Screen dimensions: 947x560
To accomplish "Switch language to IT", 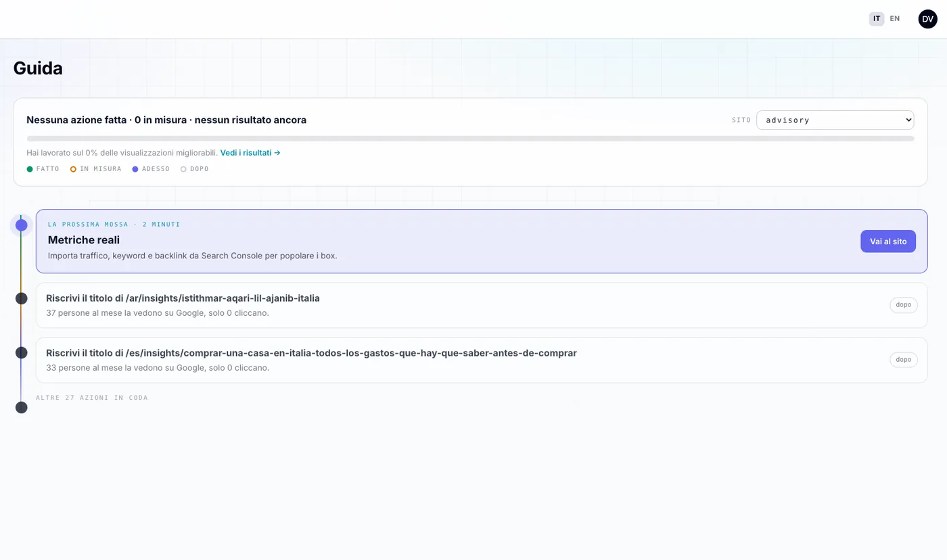I will click(x=877, y=19).
